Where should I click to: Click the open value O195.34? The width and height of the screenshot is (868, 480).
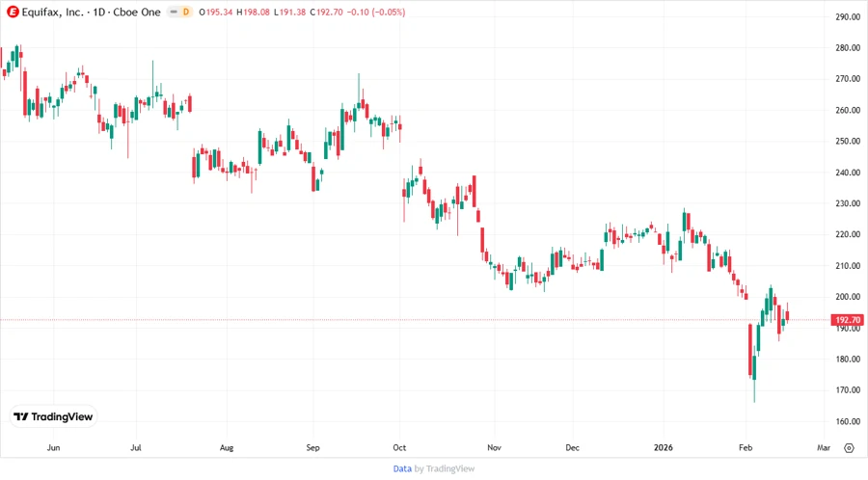tap(215, 12)
